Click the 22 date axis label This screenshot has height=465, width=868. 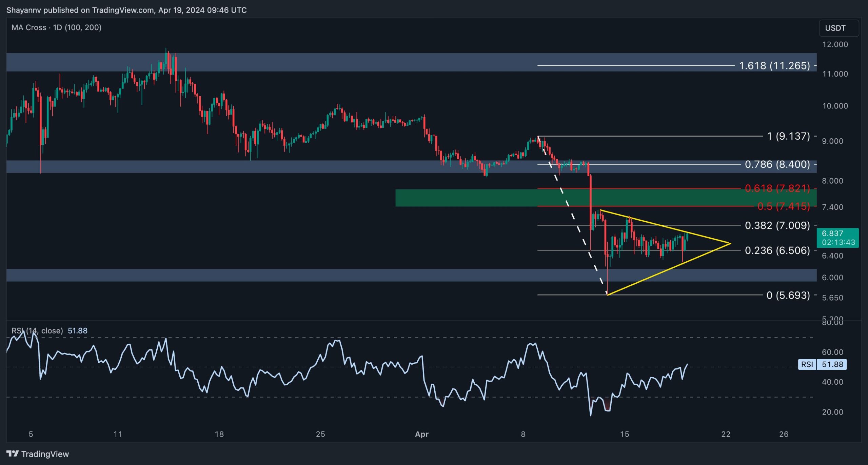point(726,434)
